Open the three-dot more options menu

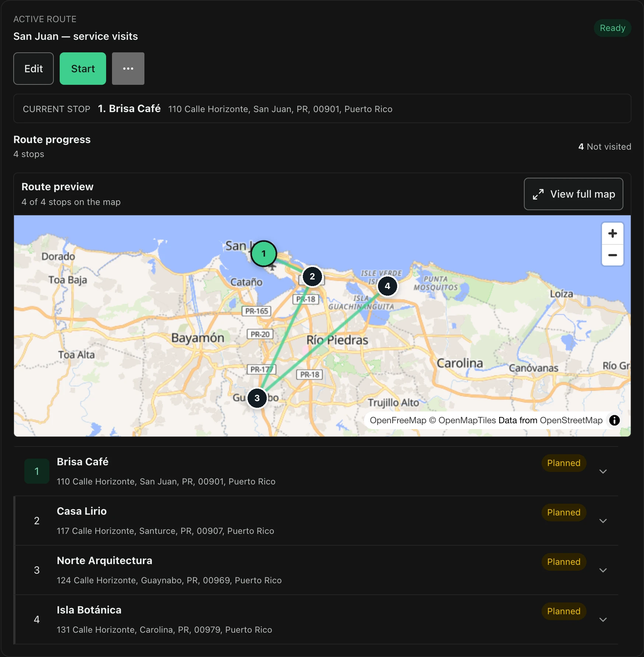pos(128,69)
